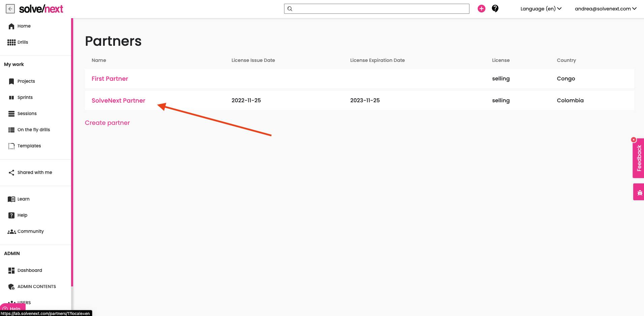The image size is (644, 316).
Task: Click selling in First Partner row
Action: 501,79
